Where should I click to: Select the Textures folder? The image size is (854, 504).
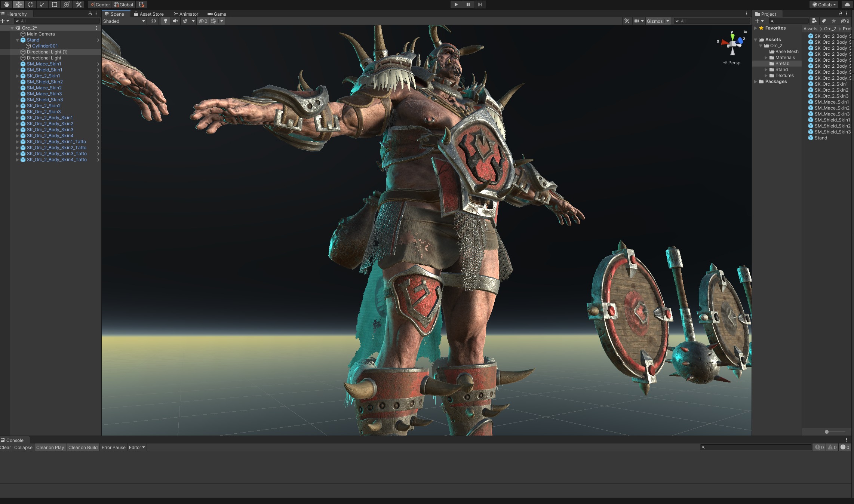(784, 76)
